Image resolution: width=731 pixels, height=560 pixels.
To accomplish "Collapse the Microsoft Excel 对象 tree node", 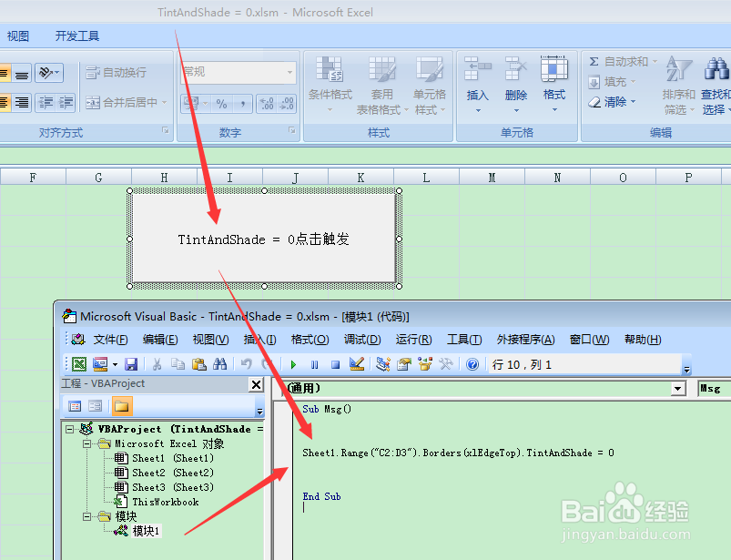I will (86, 444).
